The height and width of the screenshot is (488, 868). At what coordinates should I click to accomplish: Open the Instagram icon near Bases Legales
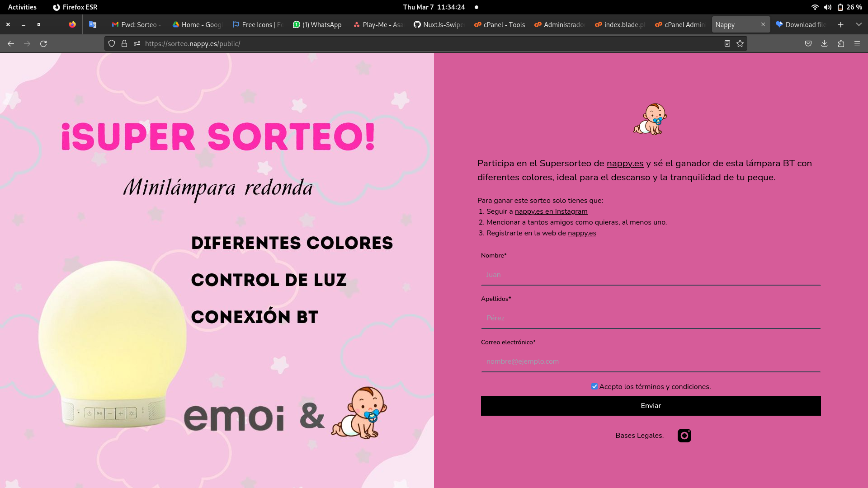coord(684,435)
